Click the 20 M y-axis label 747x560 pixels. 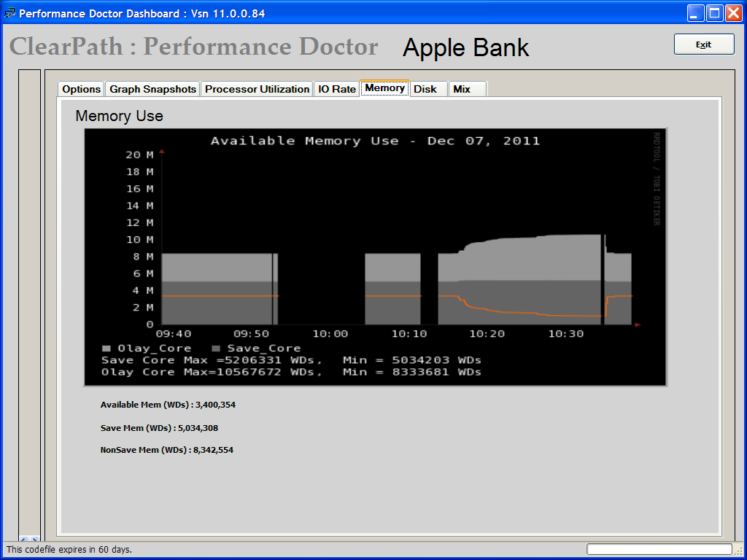click(x=139, y=155)
